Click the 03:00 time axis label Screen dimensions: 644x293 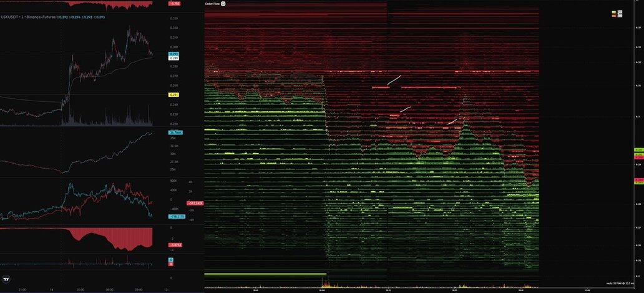point(80,290)
